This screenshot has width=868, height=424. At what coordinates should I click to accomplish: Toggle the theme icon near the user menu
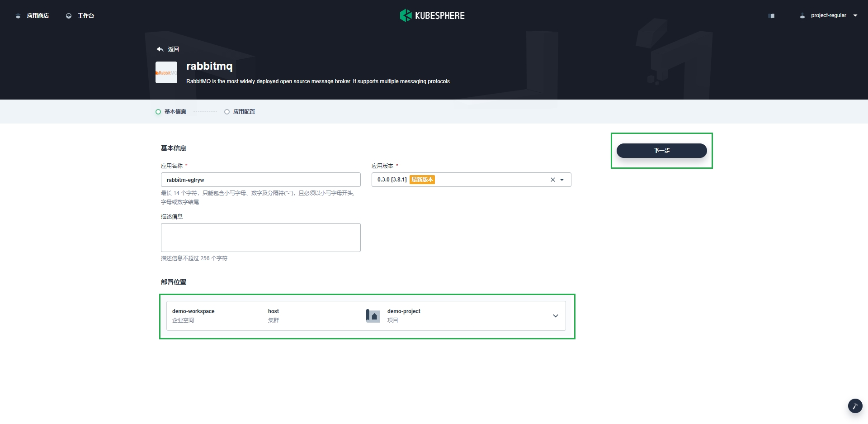(x=771, y=16)
